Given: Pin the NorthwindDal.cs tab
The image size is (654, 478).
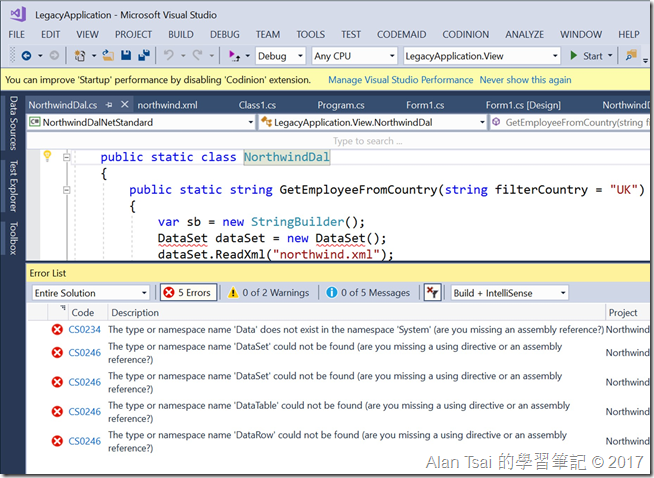Looking at the screenshot, I should pos(109,105).
